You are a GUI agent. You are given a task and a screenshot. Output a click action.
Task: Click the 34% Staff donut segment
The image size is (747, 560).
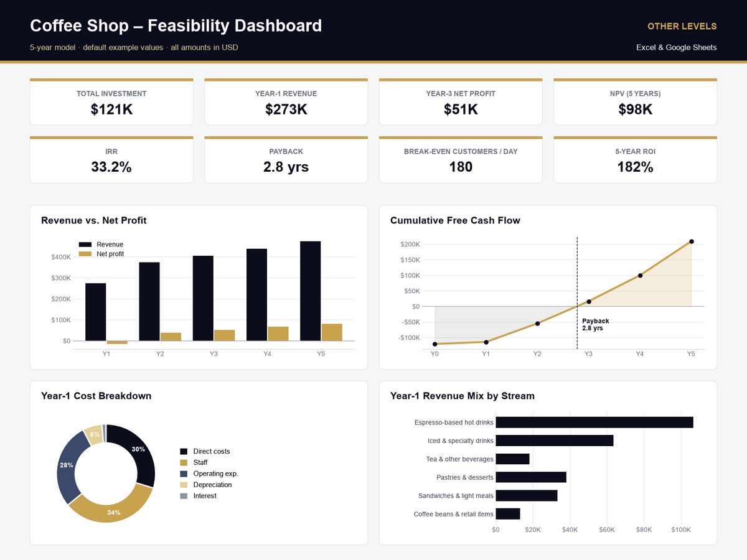coord(113,511)
